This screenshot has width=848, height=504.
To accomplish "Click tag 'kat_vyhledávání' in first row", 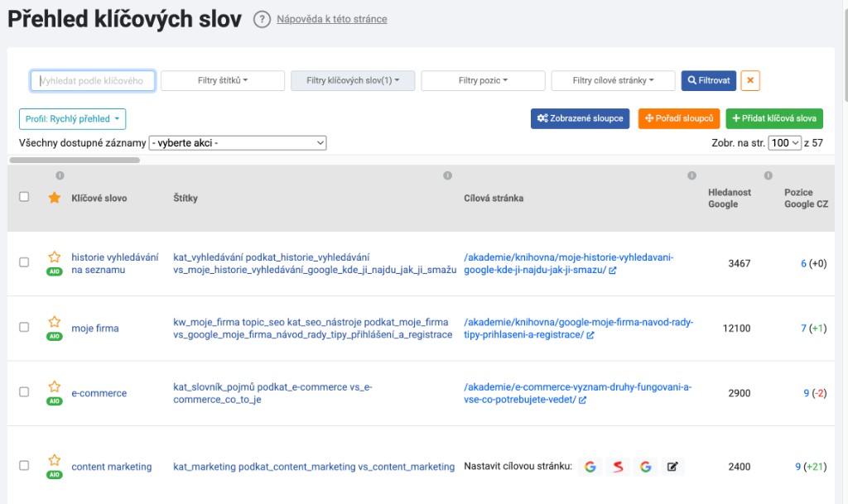I will click(208, 257).
